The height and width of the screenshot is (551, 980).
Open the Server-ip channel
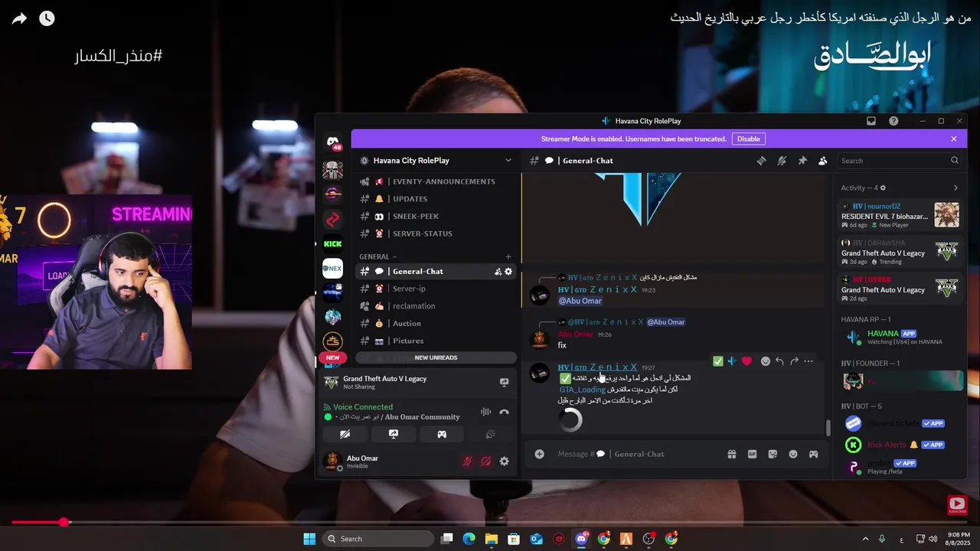pos(436,289)
